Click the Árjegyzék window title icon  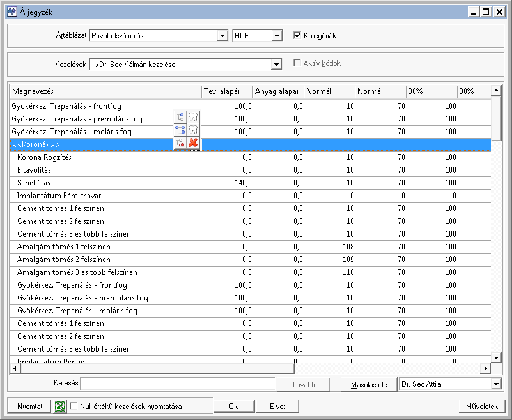pos(12,12)
